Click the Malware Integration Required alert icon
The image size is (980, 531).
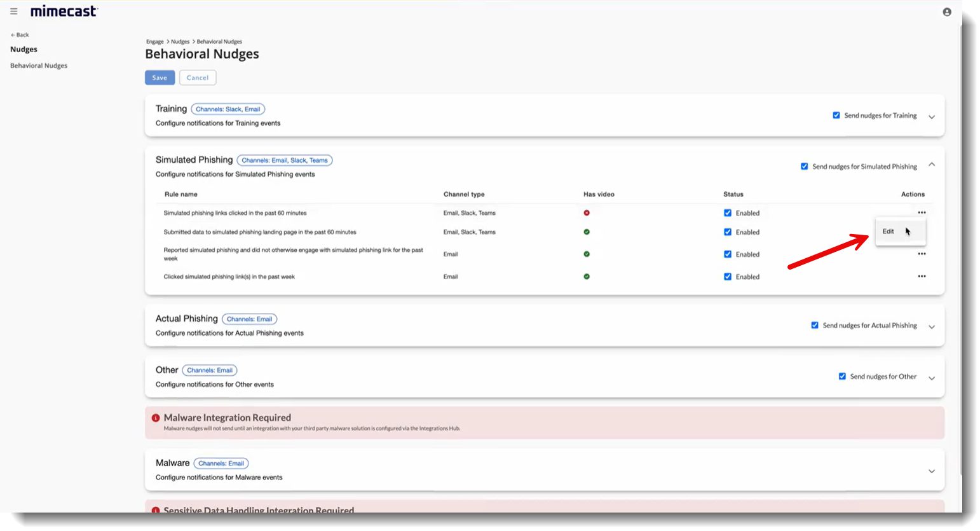157,418
